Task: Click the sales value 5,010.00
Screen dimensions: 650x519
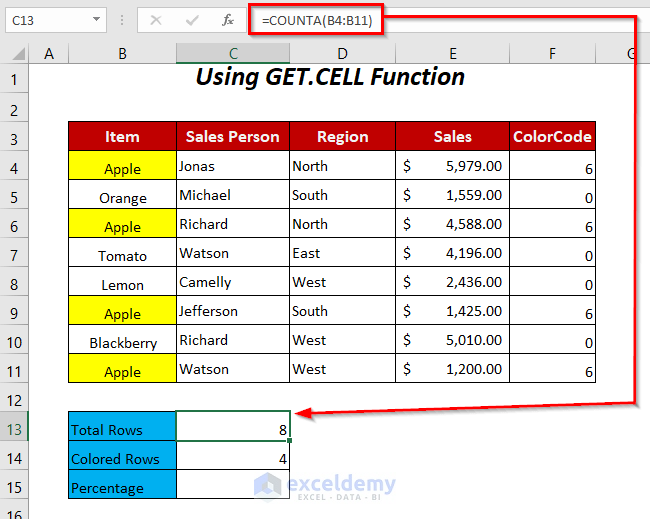Action: click(x=453, y=340)
